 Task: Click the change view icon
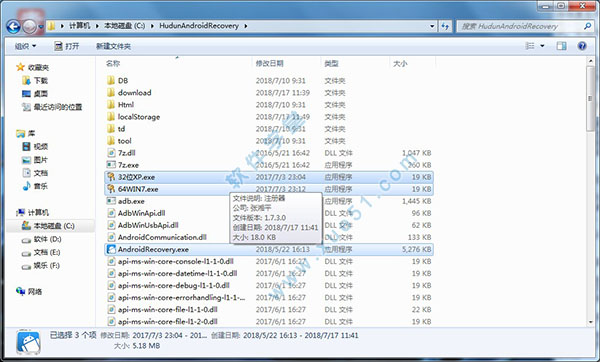point(530,46)
